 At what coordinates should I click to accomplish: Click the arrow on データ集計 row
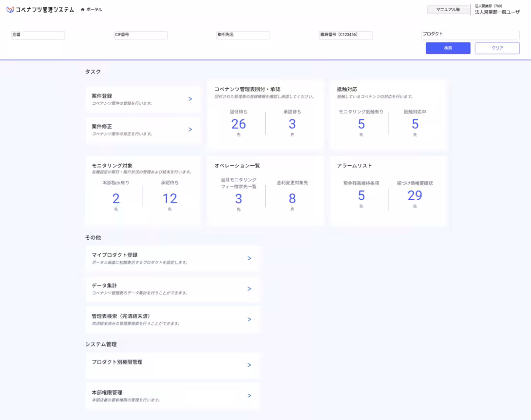click(249, 288)
